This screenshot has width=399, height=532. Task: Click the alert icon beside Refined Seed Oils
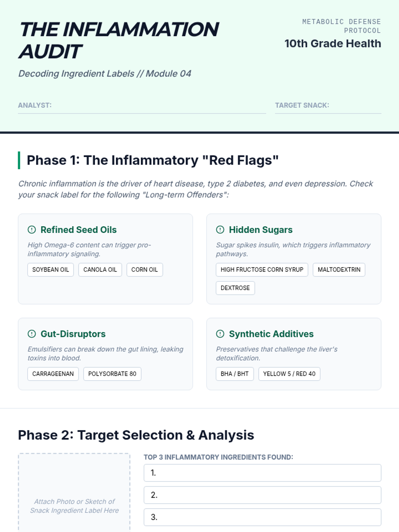click(x=32, y=230)
